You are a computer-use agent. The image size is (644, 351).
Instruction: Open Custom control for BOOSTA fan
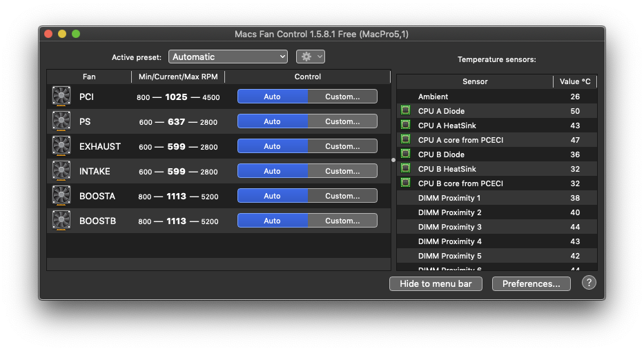click(x=342, y=196)
